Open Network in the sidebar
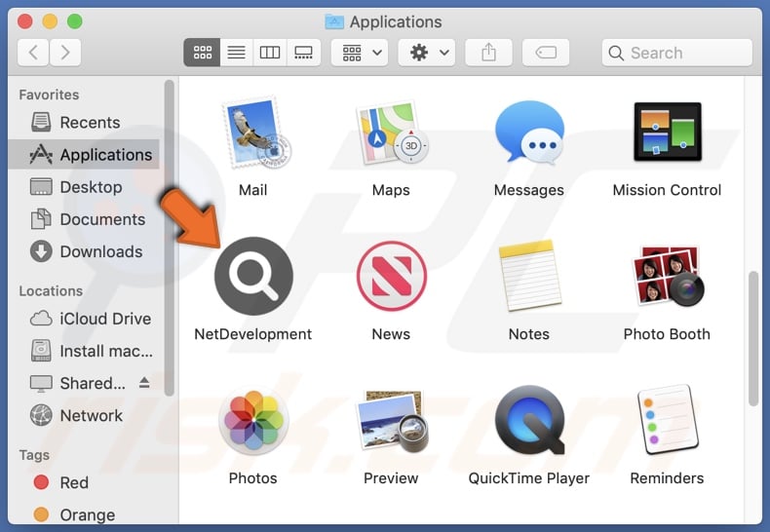The image size is (770, 532). tap(84, 416)
